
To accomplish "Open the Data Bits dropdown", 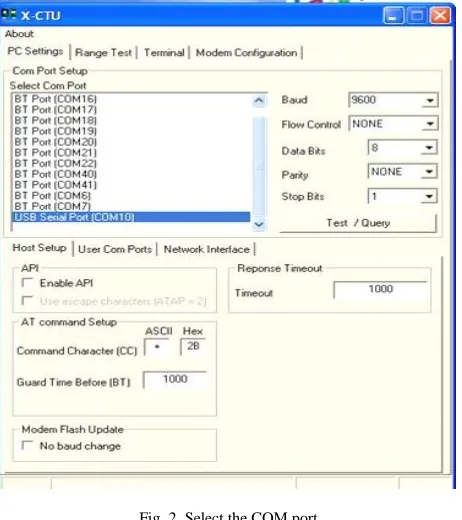I will click(429, 148).
